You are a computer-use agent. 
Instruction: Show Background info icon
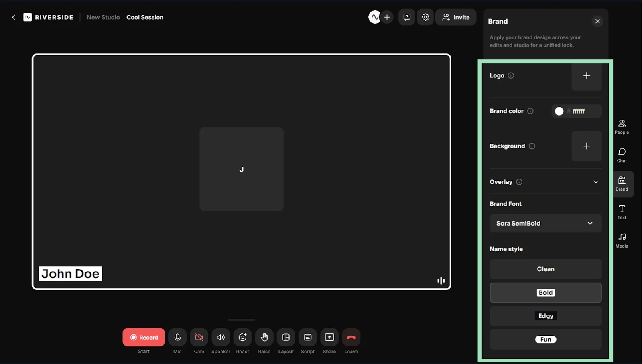(x=532, y=146)
